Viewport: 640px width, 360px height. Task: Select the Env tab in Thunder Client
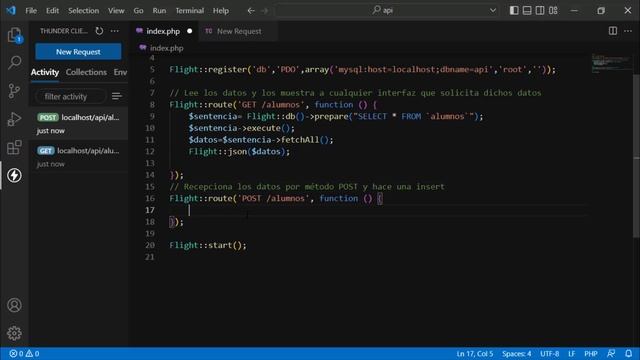[120, 72]
